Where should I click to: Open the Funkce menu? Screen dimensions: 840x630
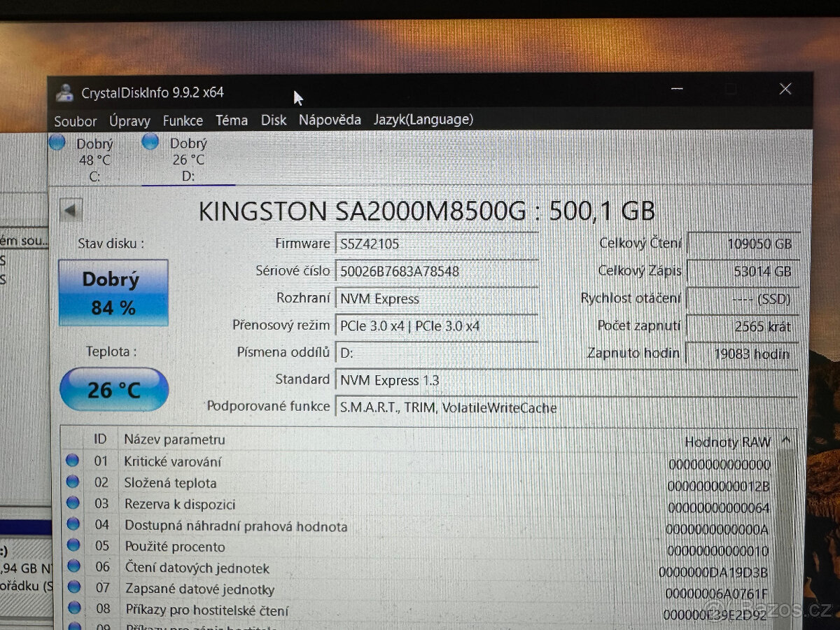click(x=183, y=120)
